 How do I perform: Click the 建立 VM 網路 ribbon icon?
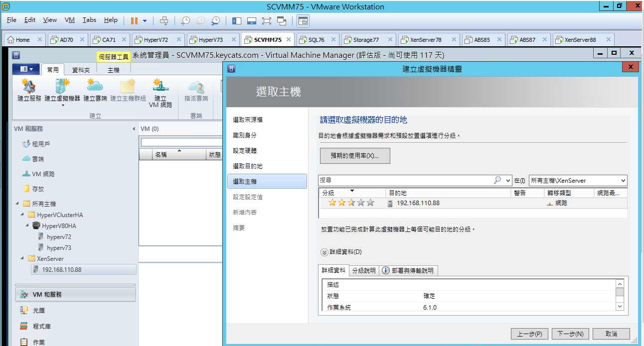[161, 93]
